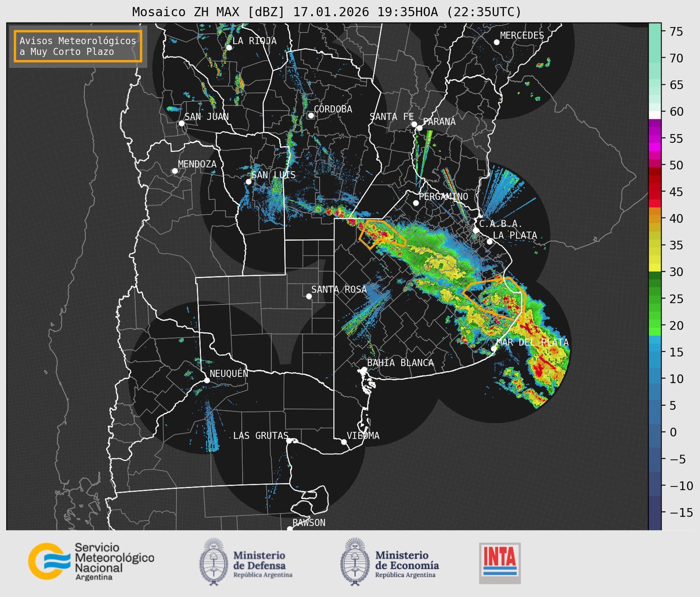Click the SAN JUAN label
This screenshot has width=700, height=597.
click(207, 117)
